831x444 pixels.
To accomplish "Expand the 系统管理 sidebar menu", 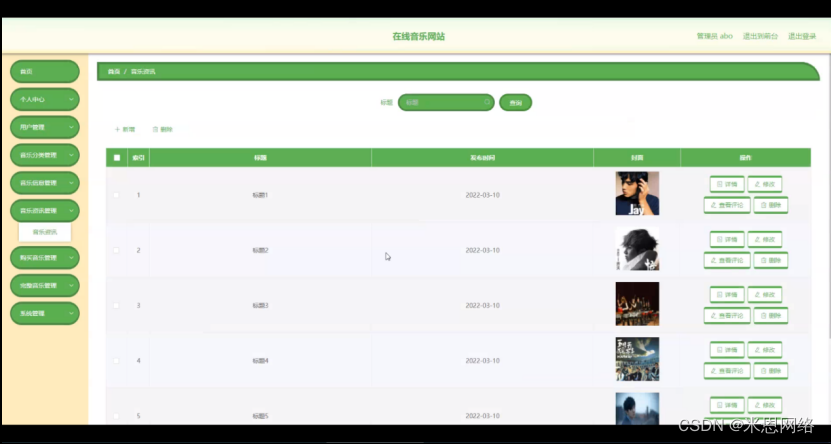I will [x=45, y=313].
